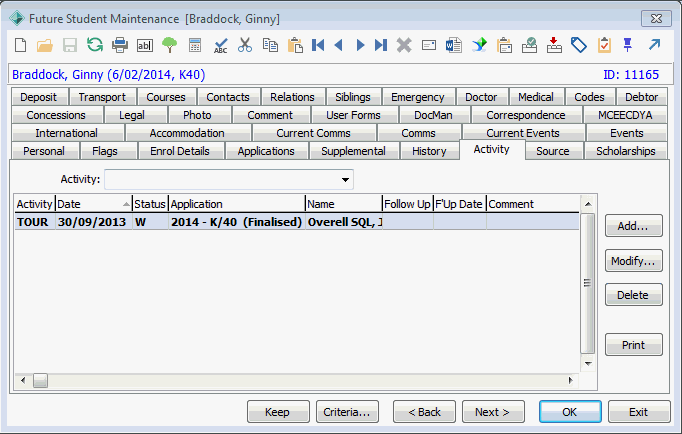Click the Print button

point(633,345)
